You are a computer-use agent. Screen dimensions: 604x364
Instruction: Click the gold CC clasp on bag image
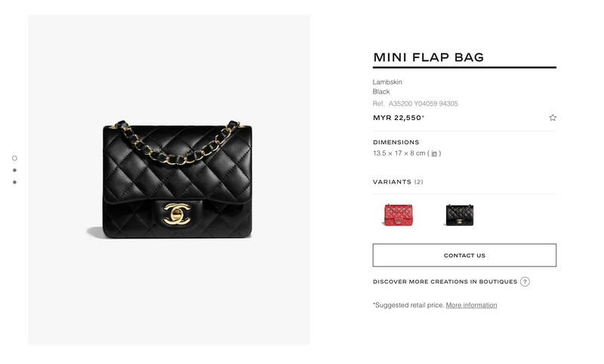(x=177, y=214)
